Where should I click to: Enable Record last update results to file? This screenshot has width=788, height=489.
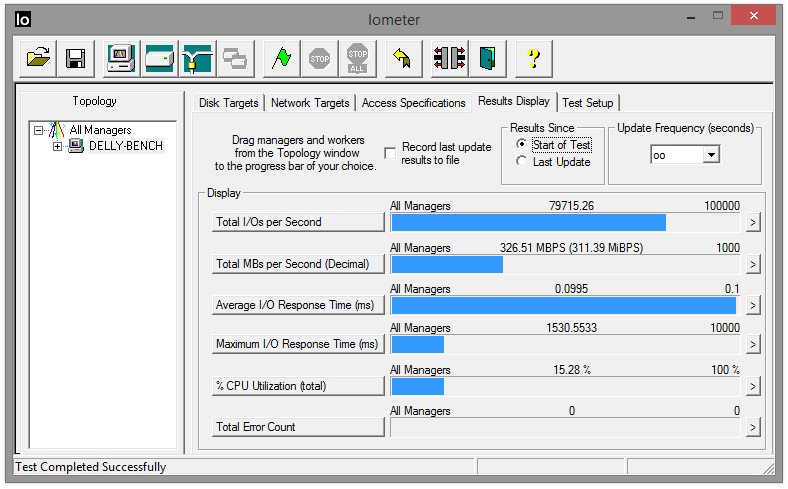pos(390,153)
